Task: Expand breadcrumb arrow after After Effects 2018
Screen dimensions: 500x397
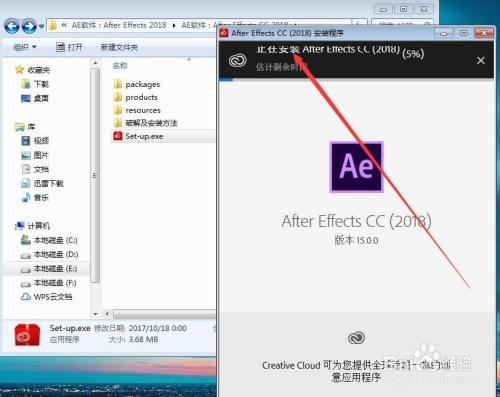Action: 174,26
